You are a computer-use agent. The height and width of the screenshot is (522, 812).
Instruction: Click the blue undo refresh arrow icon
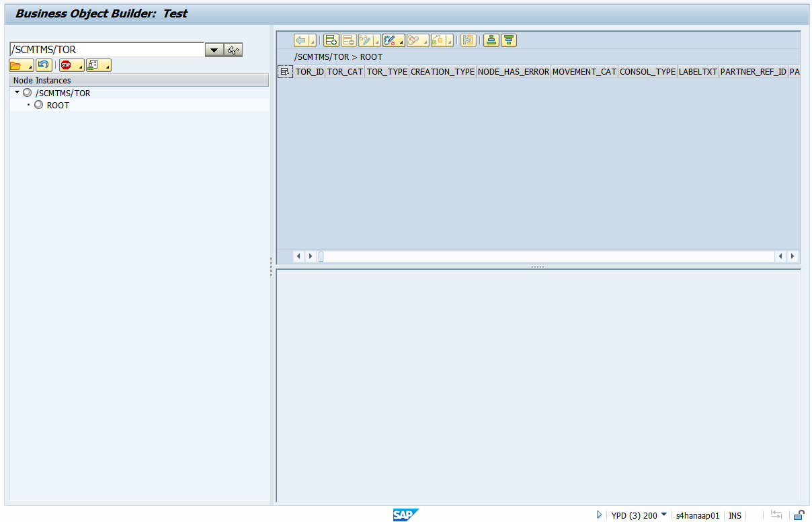[x=44, y=65]
